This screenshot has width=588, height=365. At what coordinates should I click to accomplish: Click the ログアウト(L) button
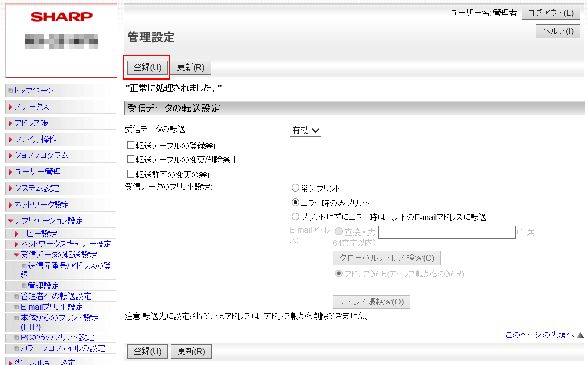pyautogui.click(x=551, y=13)
